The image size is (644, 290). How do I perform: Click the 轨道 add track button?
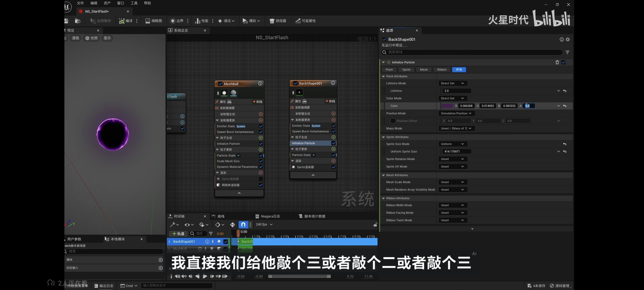178,234
